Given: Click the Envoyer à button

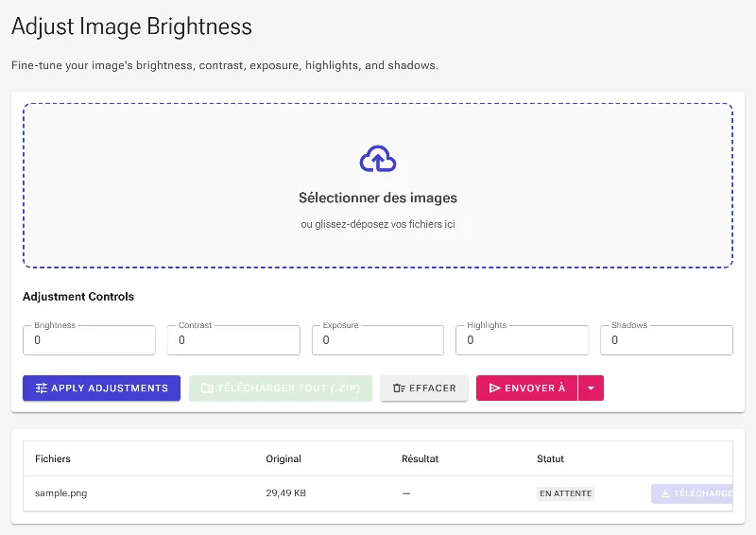Looking at the screenshot, I should click(527, 388).
